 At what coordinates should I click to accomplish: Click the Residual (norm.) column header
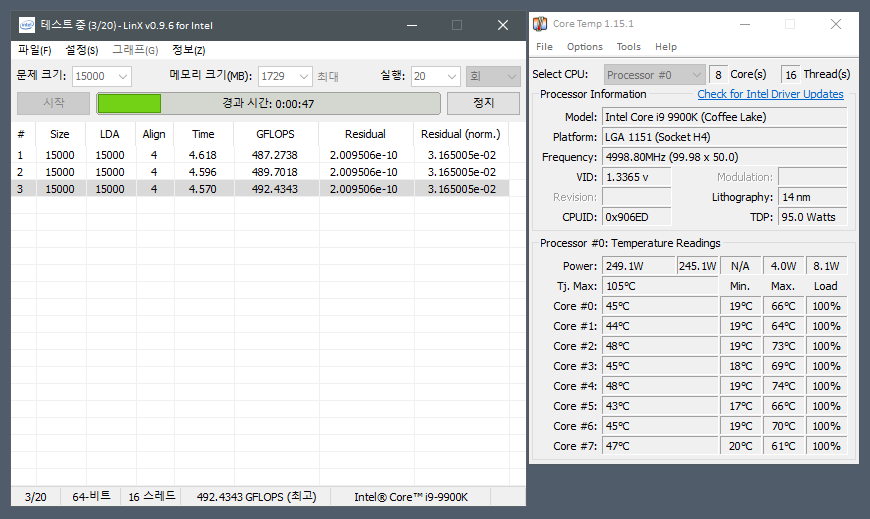[x=461, y=134]
